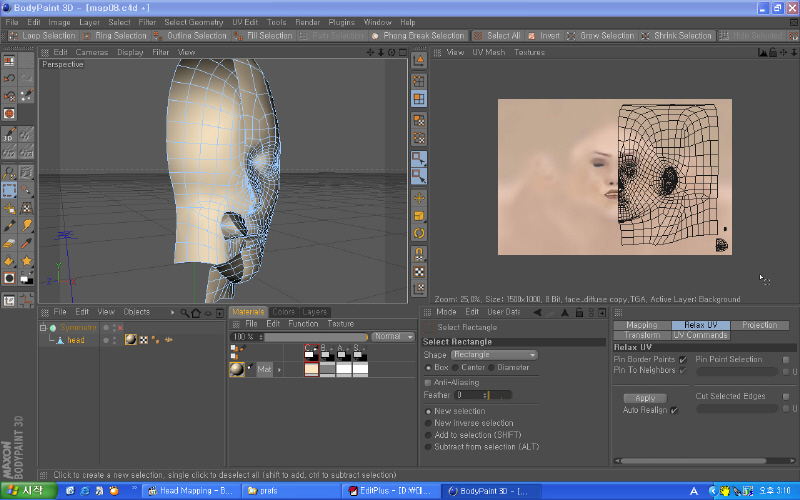Screen dimensions: 800x500
Task: Choose 'Add to selection (SHIFT)' option
Action: coord(428,435)
